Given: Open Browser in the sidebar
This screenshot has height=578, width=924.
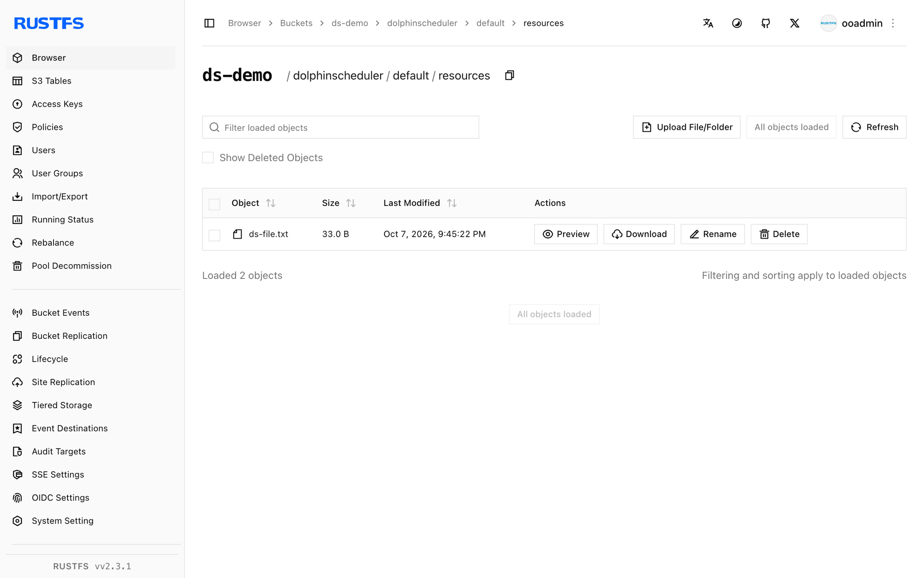Looking at the screenshot, I should tap(91, 58).
